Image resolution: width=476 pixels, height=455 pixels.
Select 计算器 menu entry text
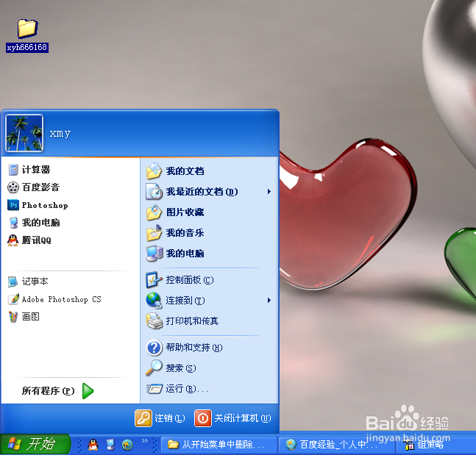click(x=36, y=170)
